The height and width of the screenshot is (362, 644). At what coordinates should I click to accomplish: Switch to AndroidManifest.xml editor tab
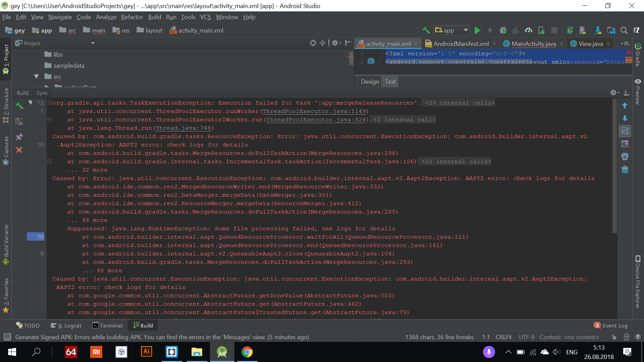[x=461, y=44]
